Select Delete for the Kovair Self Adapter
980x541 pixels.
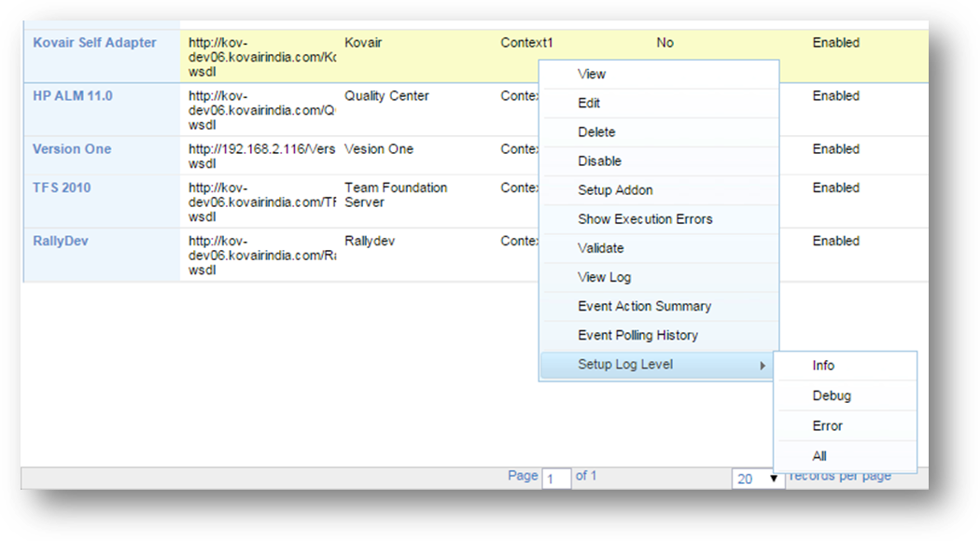597,132
